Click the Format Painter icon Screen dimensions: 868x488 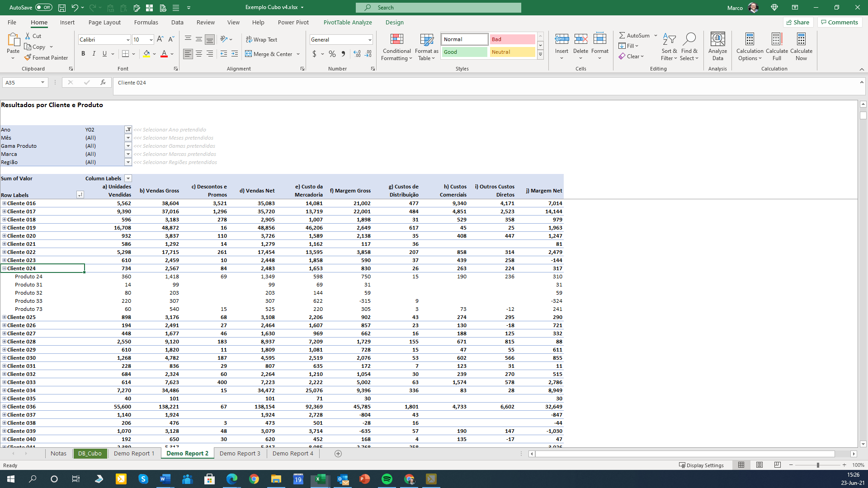pyautogui.click(x=28, y=58)
